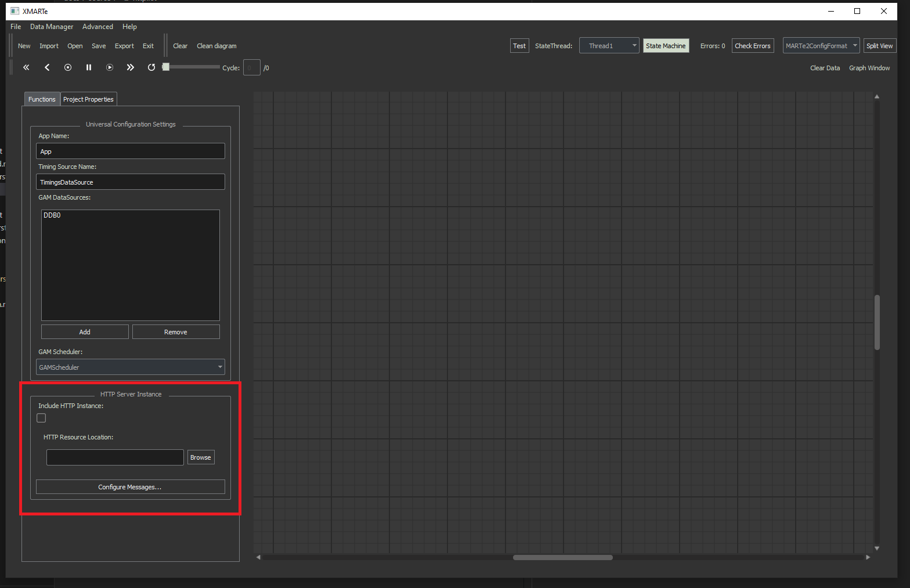Switch to the Project Properties tab
The width and height of the screenshot is (910, 588).
(x=88, y=99)
